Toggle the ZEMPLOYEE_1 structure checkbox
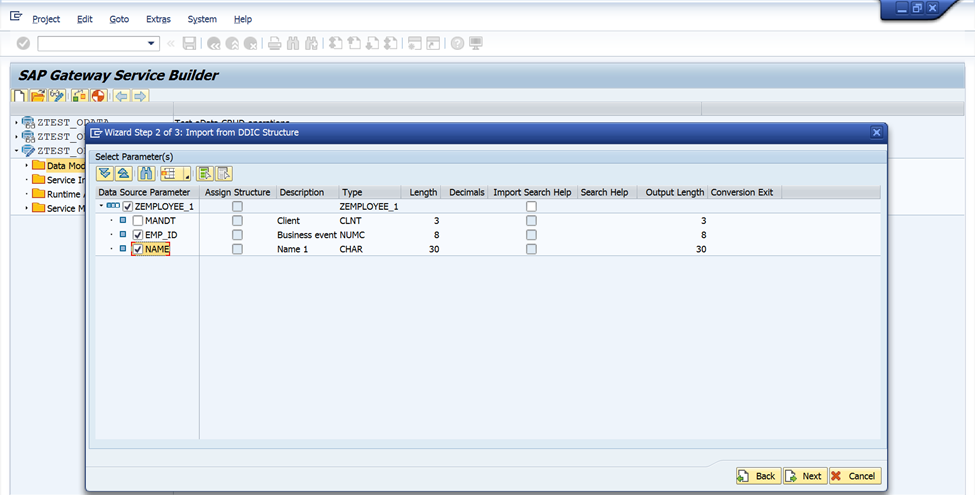Viewport: 975px width, 495px height. tap(128, 206)
